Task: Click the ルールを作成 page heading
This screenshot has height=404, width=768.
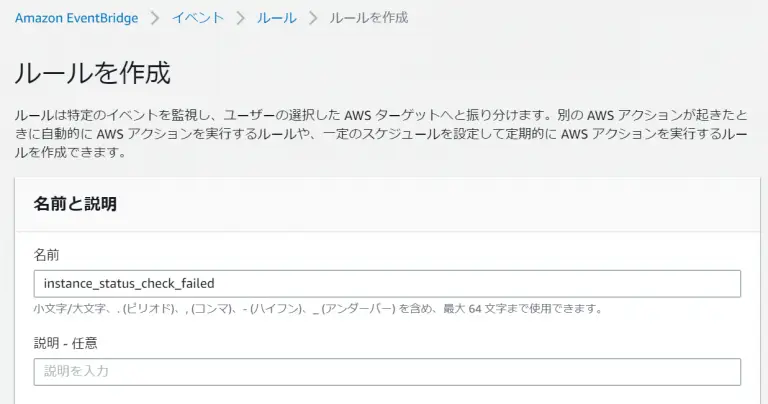Action: click(93, 73)
